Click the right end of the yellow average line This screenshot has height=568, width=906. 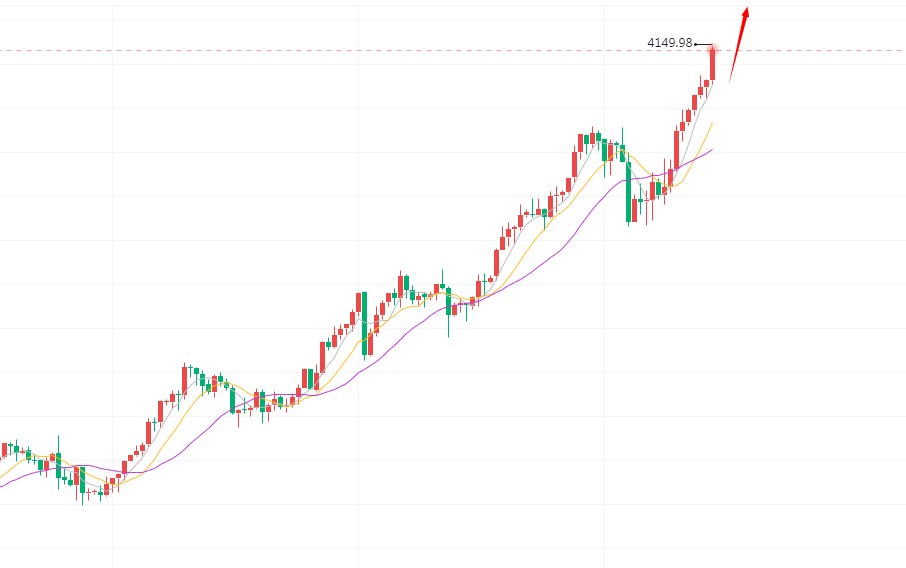[712, 124]
